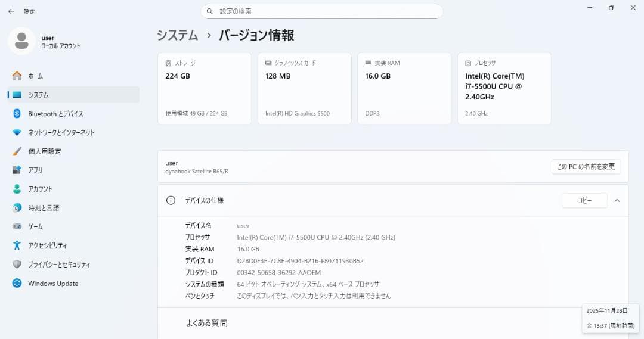Click the 時刻と言語 clock globe icon
Screen dimensions: 644x339
pos(17,208)
